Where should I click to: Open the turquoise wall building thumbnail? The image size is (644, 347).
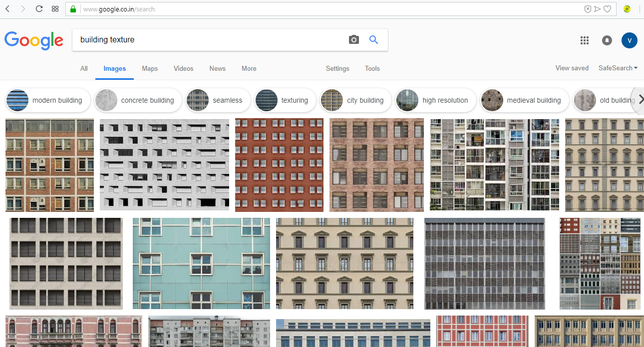pos(201,264)
